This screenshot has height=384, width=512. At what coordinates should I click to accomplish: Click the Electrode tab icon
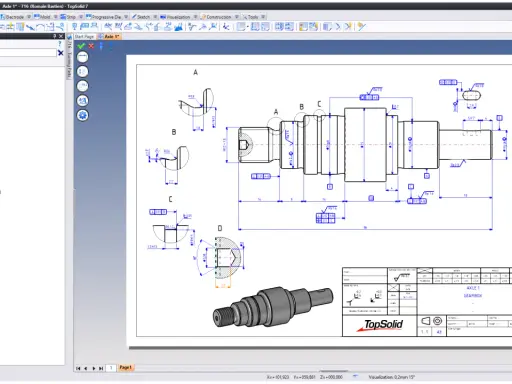click(3, 16)
